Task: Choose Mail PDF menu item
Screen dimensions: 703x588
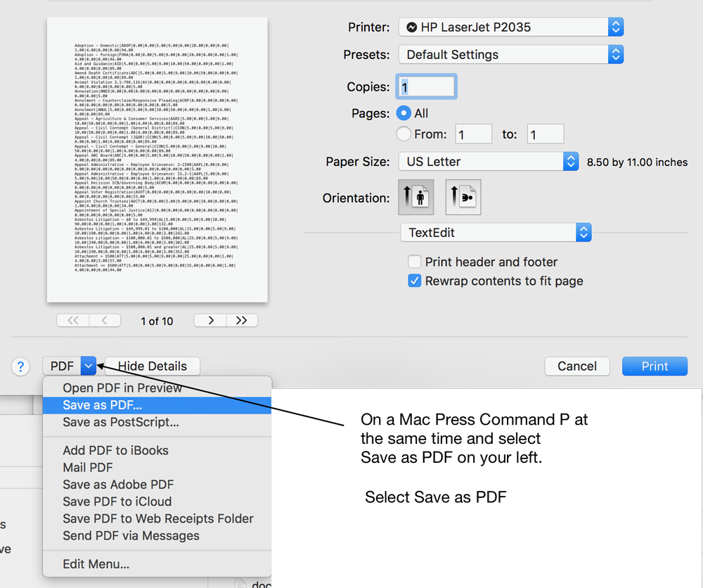Action: click(157, 467)
